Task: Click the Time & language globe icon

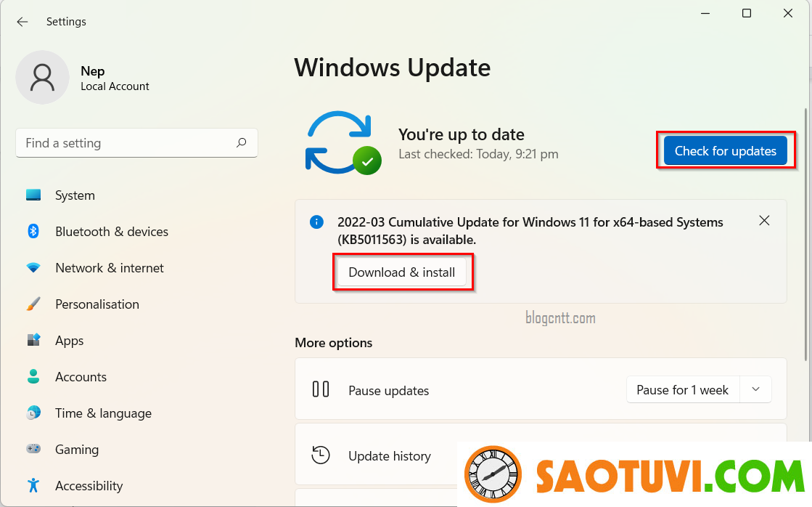Action: [33, 413]
